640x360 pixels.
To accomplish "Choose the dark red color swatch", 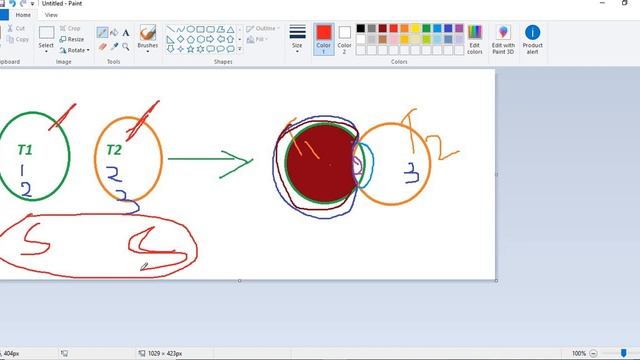I will pyautogui.click(x=382, y=28).
